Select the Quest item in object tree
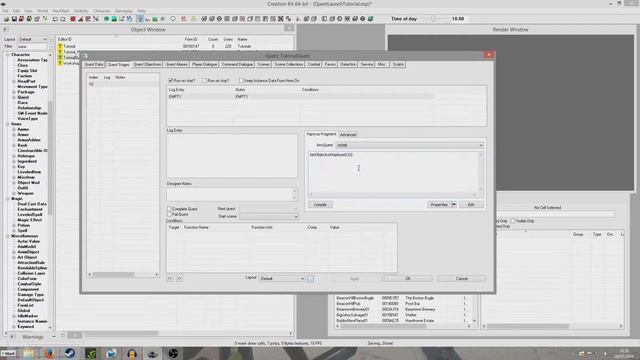Viewport: 640px width, 360px height. pyautogui.click(x=23, y=97)
